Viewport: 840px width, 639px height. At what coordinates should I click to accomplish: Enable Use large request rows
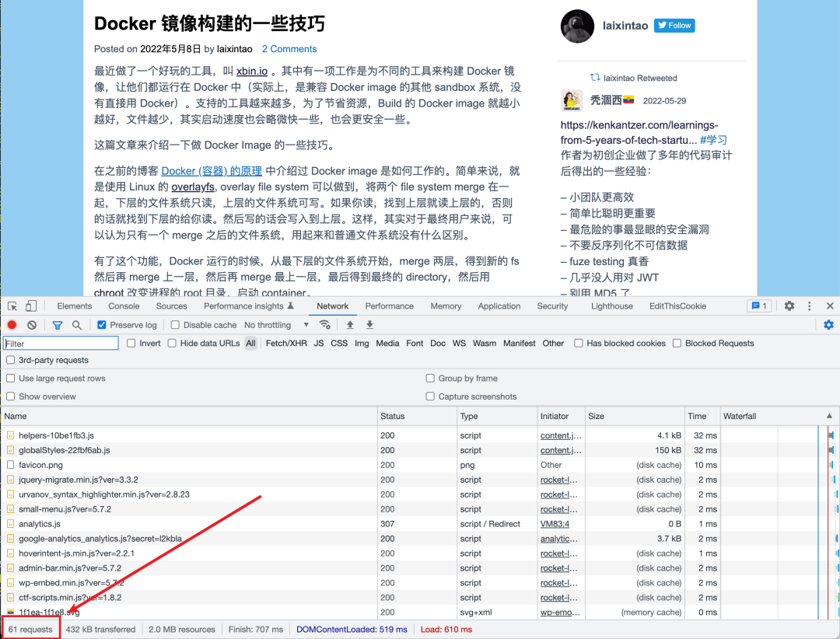point(10,378)
